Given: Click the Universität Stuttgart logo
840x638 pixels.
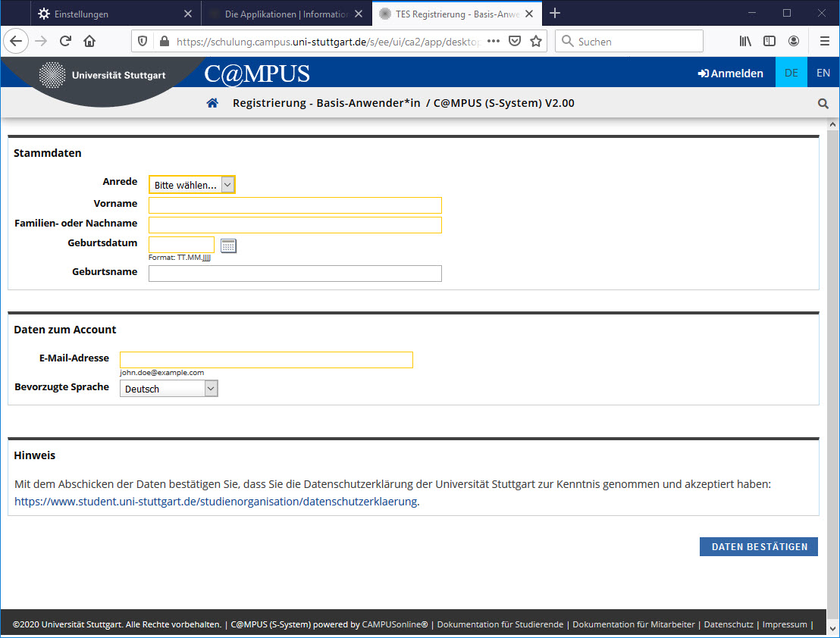Looking at the screenshot, I should point(102,75).
